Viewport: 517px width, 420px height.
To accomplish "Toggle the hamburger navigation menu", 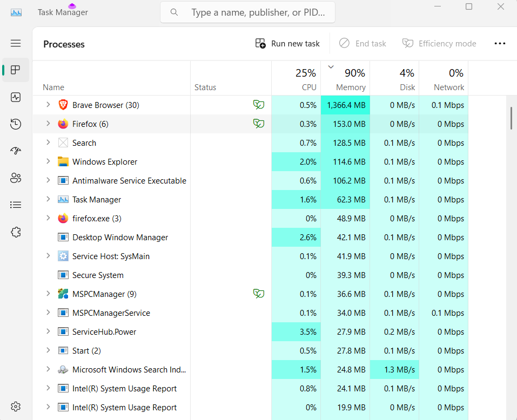I will tap(16, 43).
